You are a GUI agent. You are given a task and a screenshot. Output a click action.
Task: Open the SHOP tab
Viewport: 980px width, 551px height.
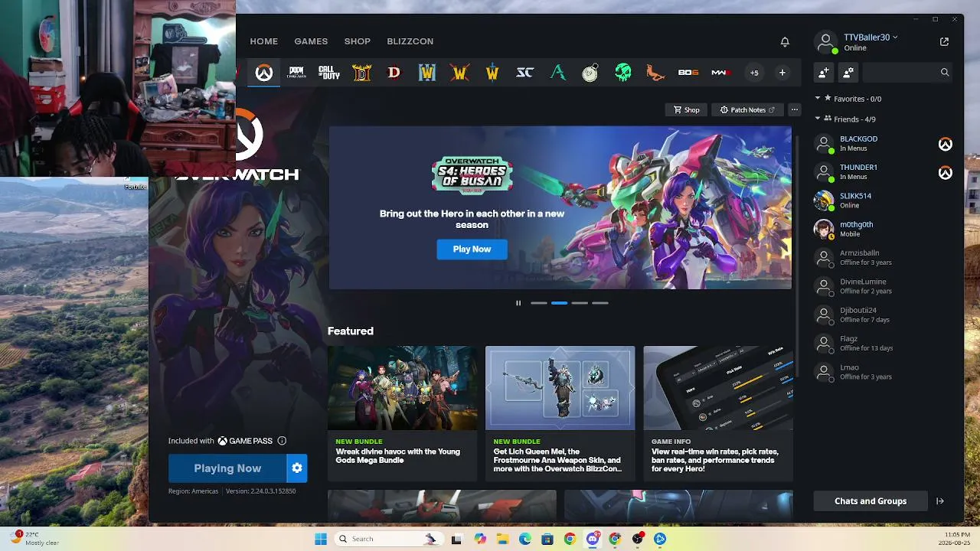(358, 41)
